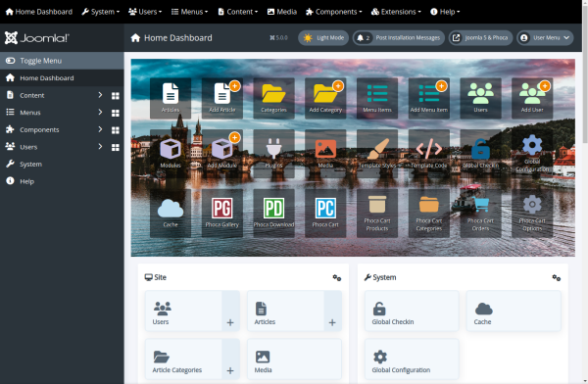Expand the Menus chevron in the sidebar
Screen dimensions: 588x384
[x=100, y=113]
